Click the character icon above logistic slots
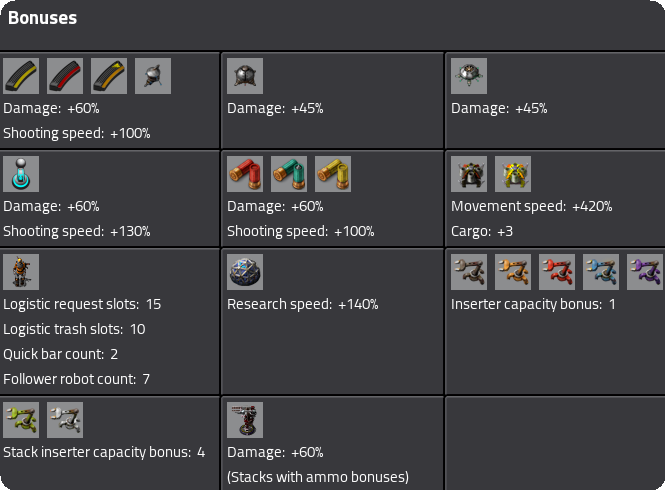 pos(21,272)
